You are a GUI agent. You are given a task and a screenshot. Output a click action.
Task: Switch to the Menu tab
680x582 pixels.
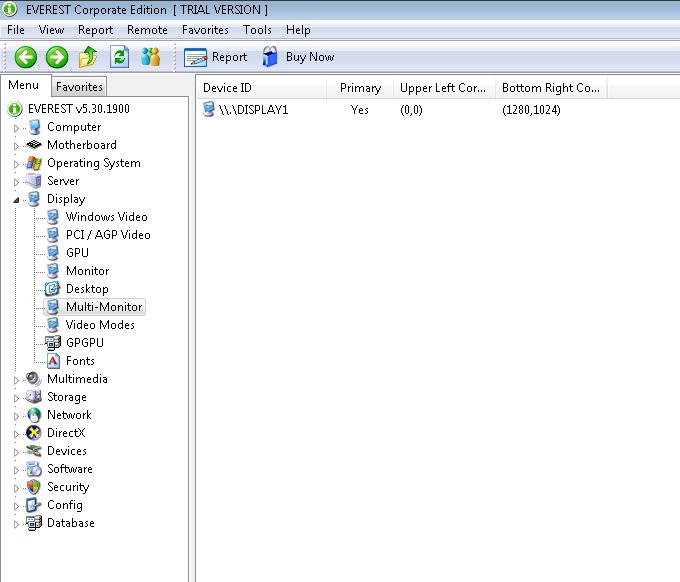[x=23, y=85]
